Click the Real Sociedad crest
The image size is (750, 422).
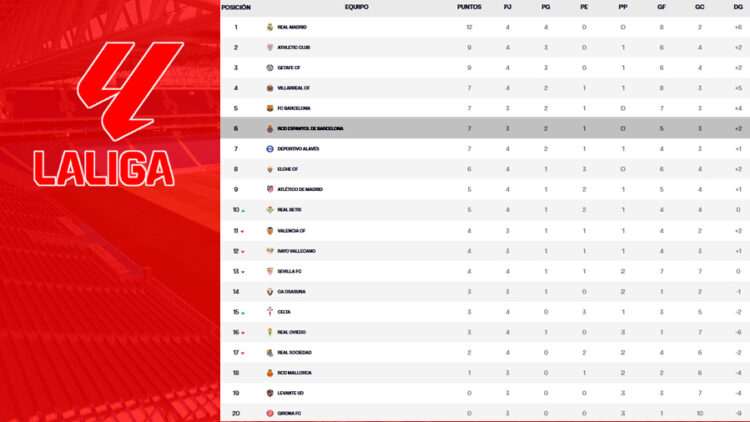269,352
